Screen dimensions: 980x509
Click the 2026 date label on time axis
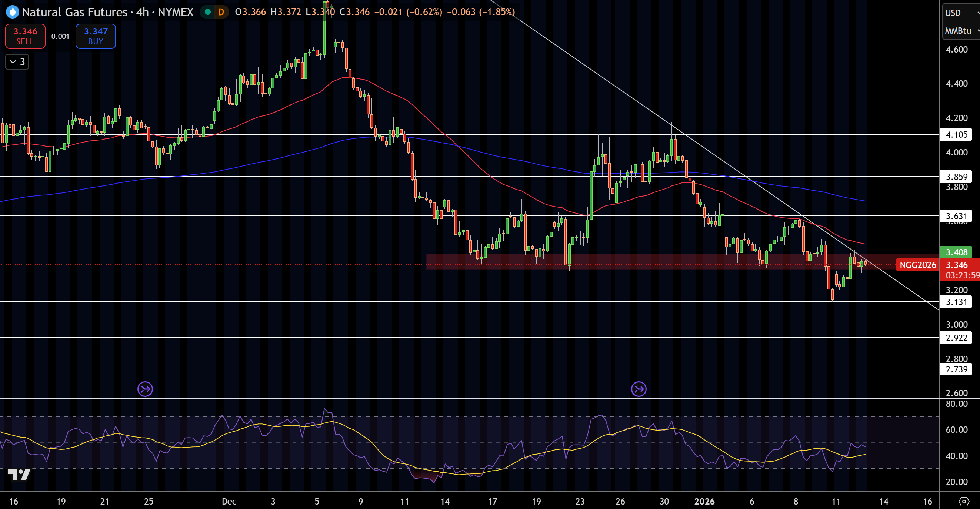coord(704,501)
